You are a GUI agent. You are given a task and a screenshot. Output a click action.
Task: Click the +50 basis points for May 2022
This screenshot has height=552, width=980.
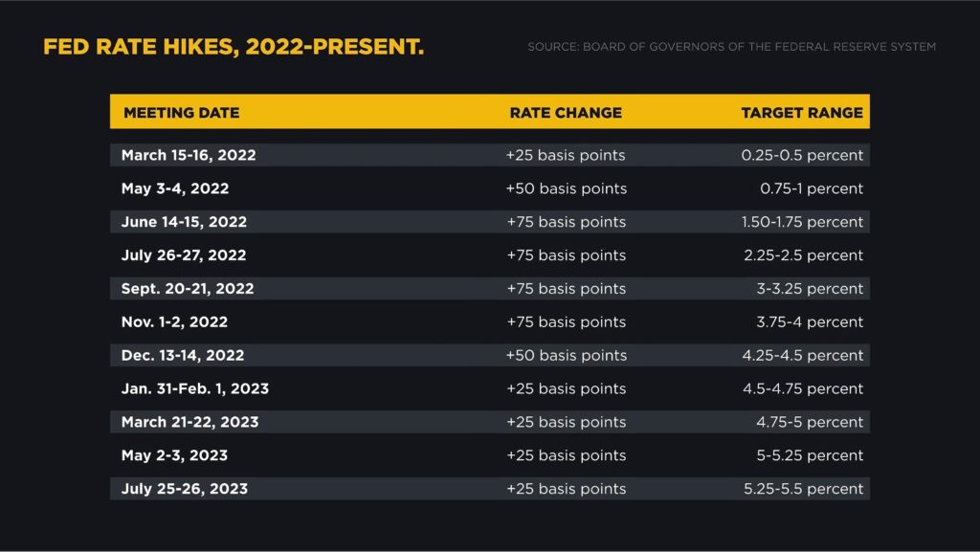click(x=566, y=188)
